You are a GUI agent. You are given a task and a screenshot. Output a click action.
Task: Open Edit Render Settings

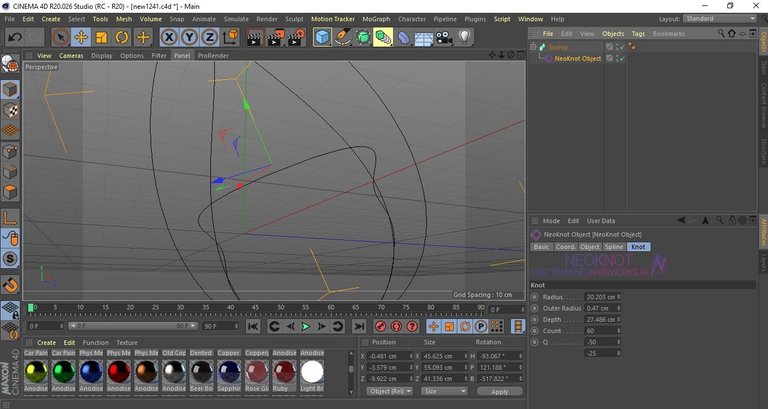(x=297, y=37)
